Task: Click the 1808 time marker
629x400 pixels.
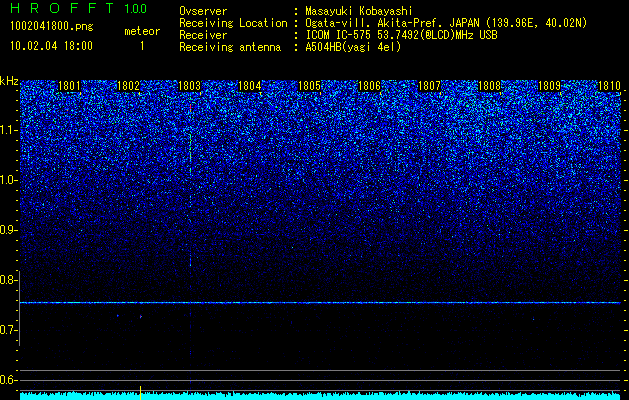Action: click(490, 86)
